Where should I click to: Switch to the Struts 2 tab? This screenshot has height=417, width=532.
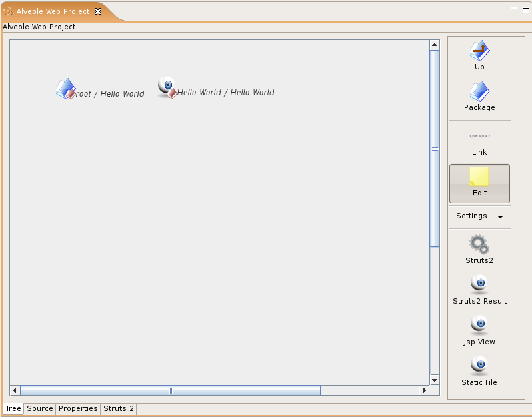pos(119,408)
